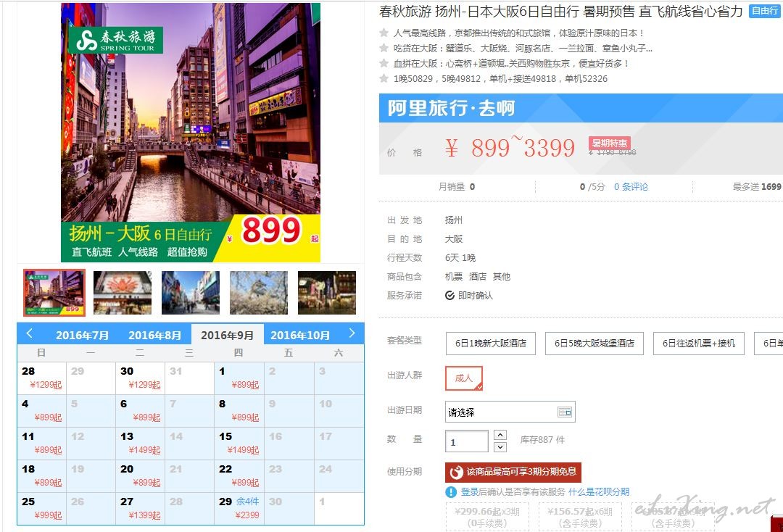Click the destination value 大阪
The image size is (783, 532).
pos(453,239)
